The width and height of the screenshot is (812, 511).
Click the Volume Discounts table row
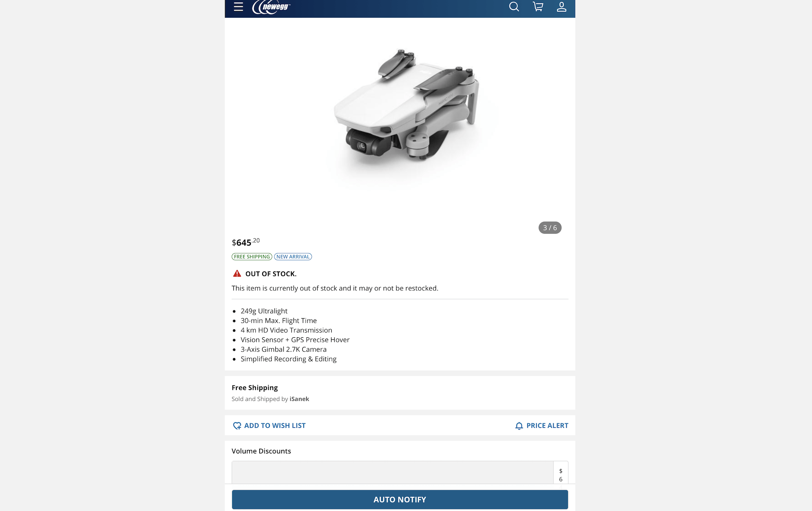point(400,473)
